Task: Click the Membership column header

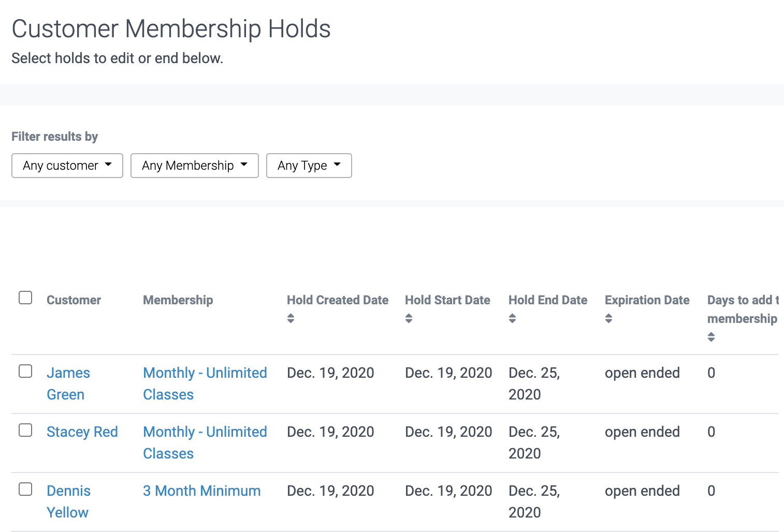Action: 178,300
